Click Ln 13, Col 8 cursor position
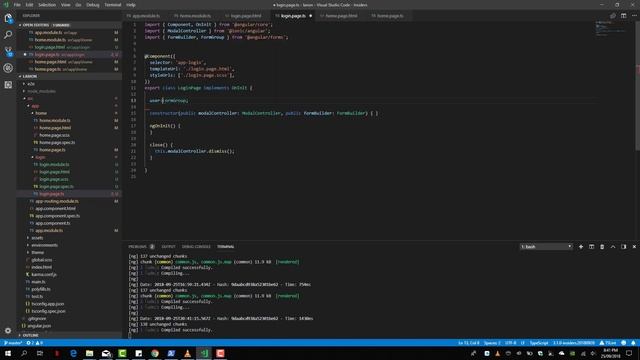Image resolution: width=640 pixels, height=360 pixels. point(469,343)
